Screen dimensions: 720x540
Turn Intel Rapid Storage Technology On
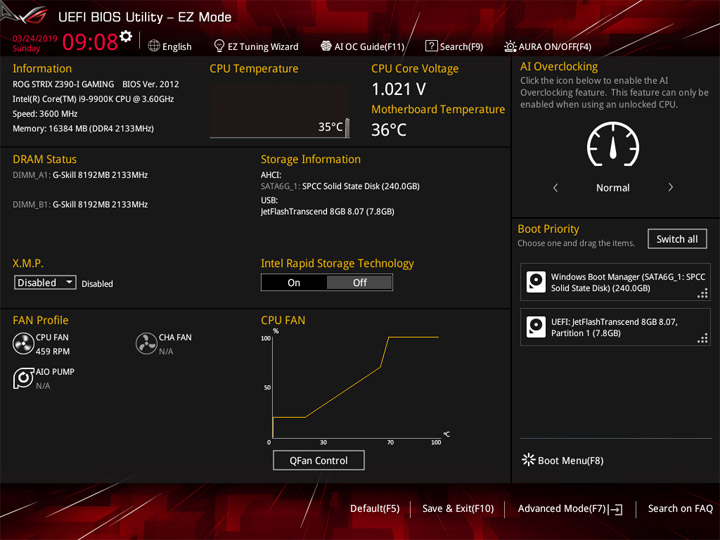pyautogui.click(x=294, y=282)
